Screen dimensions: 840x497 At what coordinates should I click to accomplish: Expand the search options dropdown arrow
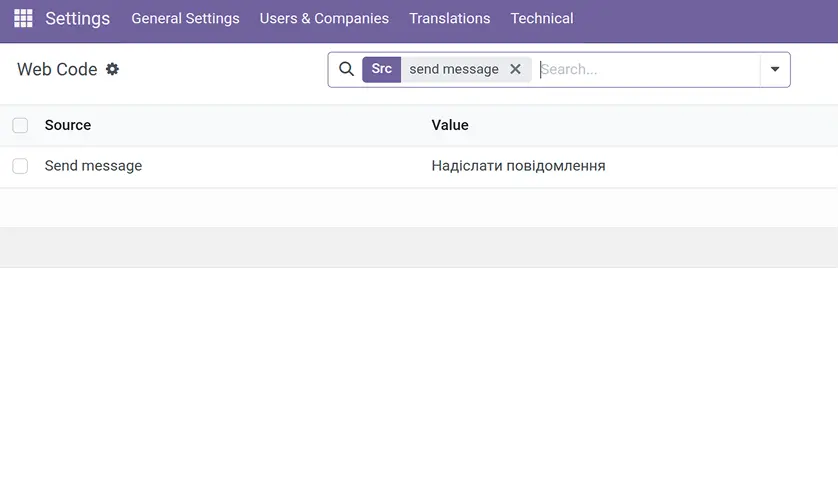(775, 69)
